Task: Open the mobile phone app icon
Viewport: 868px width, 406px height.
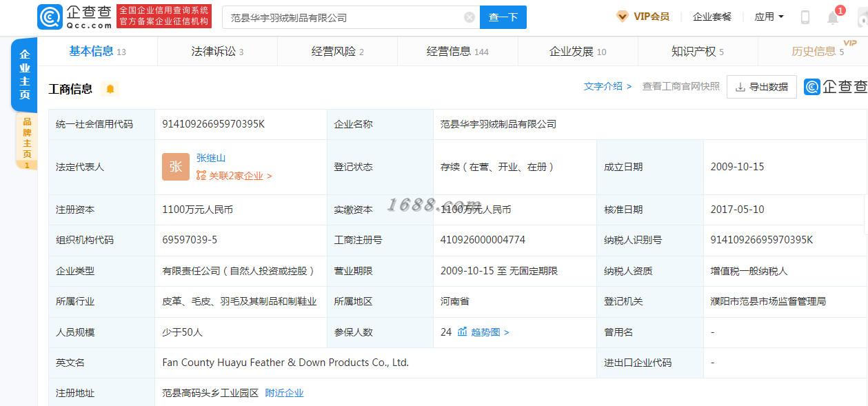Action: point(805,17)
